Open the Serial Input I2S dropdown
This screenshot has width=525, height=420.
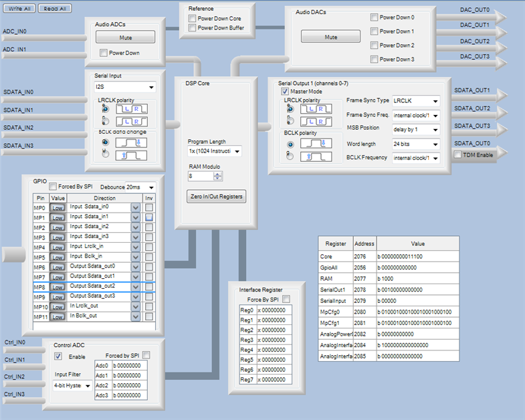124,87
